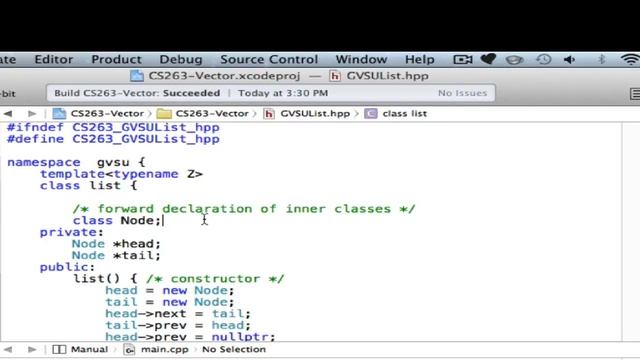Click the 'template<typename Z>' line

121,174
